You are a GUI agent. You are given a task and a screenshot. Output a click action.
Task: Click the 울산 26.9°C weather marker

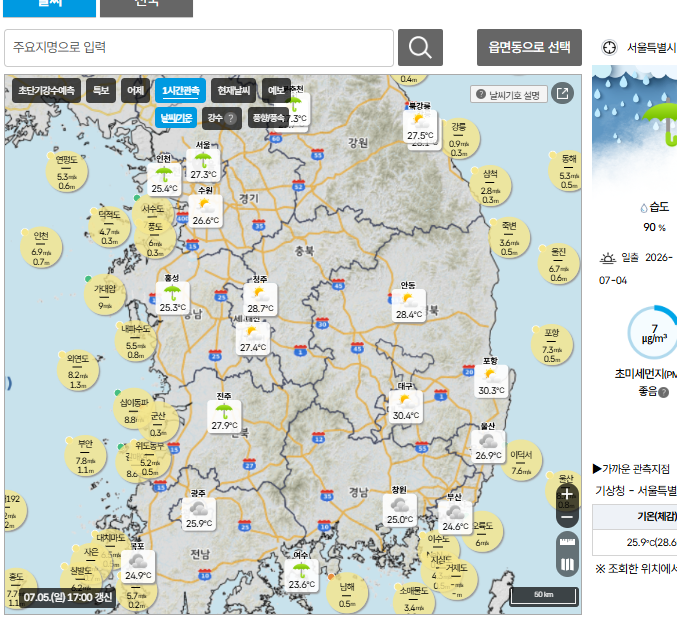pyautogui.click(x=488, y=447)
